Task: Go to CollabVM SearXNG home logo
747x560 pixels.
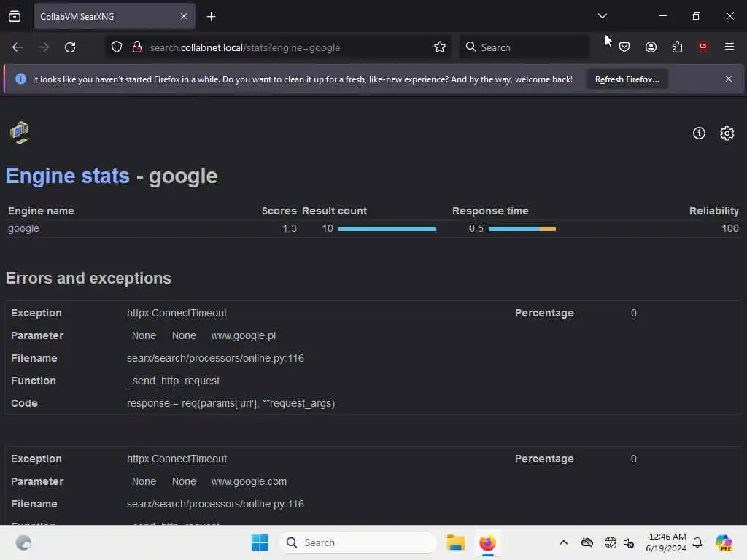Action: [20, 133]
